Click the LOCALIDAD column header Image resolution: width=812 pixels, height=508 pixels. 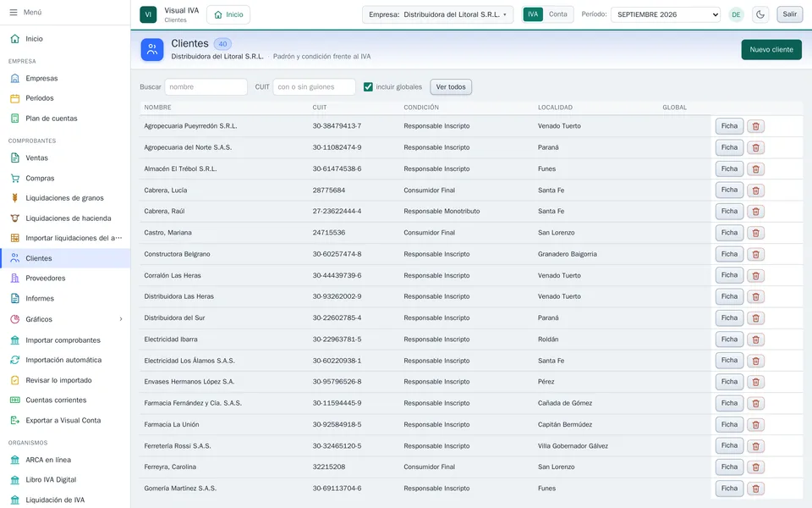click(555, 108)
